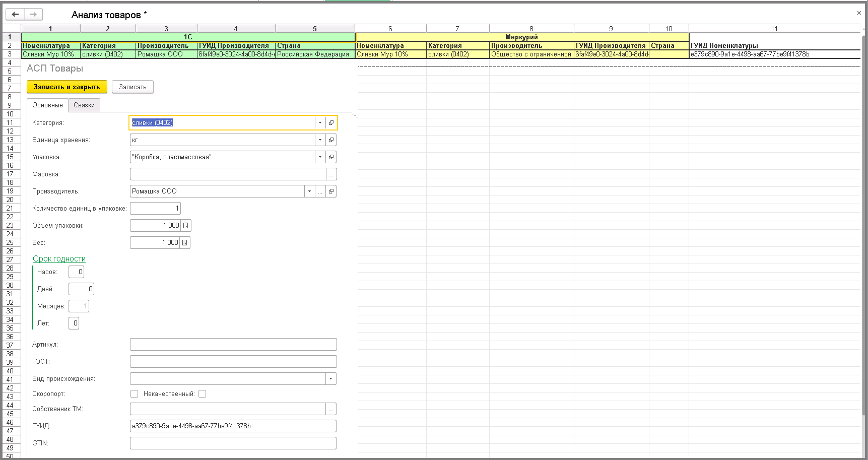Viewport: 868px width, 460px height.
Task: Click the Фасовка input field
Action: [x=228, y=174]
